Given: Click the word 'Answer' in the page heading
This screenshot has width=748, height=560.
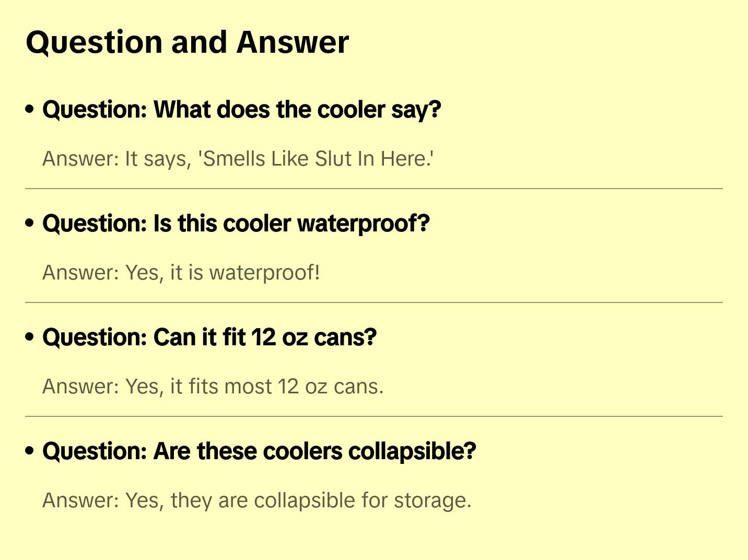Looking at the screenshot, I should (293, 42).
